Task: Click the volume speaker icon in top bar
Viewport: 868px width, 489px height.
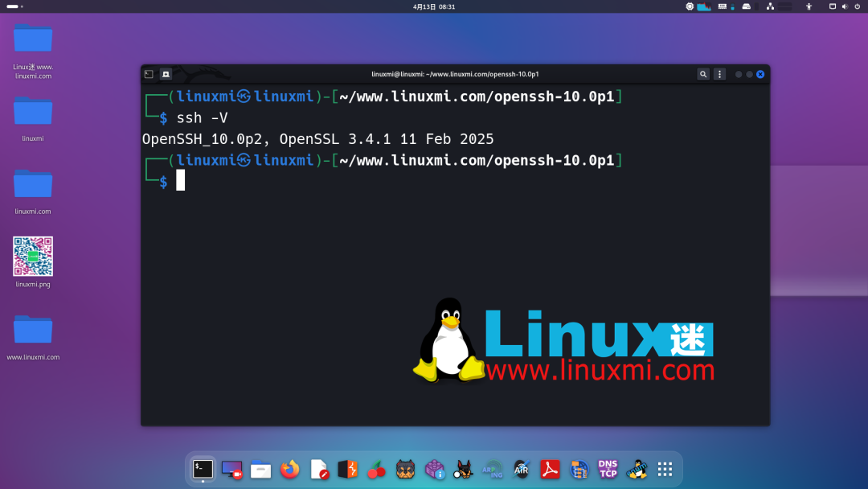Action: click(845, 6)
